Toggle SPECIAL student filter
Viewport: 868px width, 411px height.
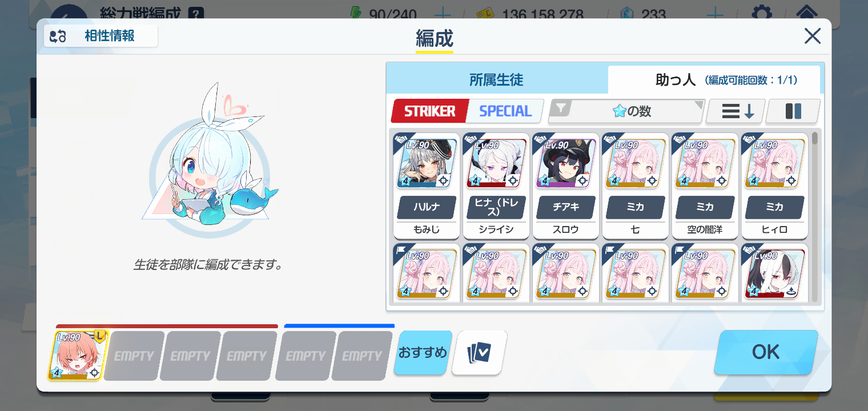click(x=505, y=111)
